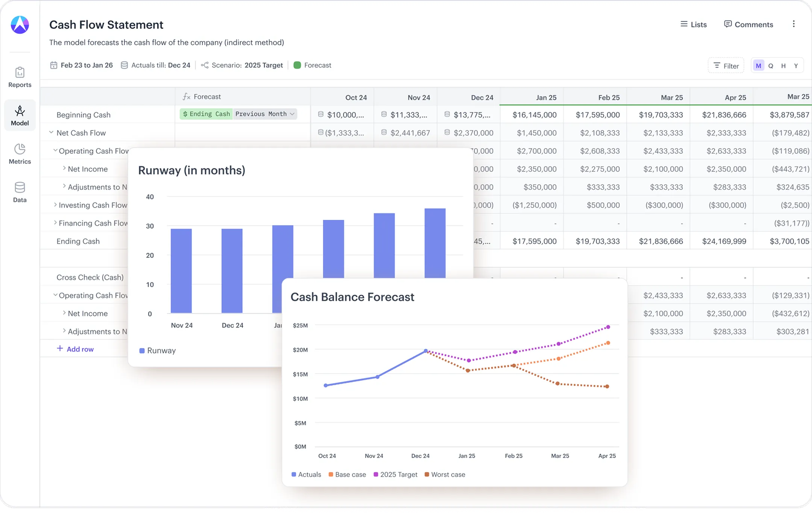The image size is (812, 513).
Task: Click the Scenario sharing icon
Action: [x=205, y=65]
